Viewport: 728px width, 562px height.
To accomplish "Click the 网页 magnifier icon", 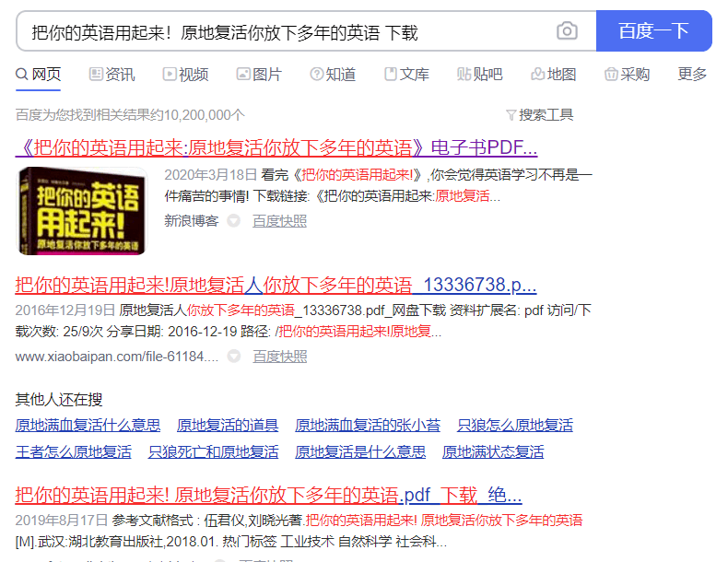I will 22,75.
